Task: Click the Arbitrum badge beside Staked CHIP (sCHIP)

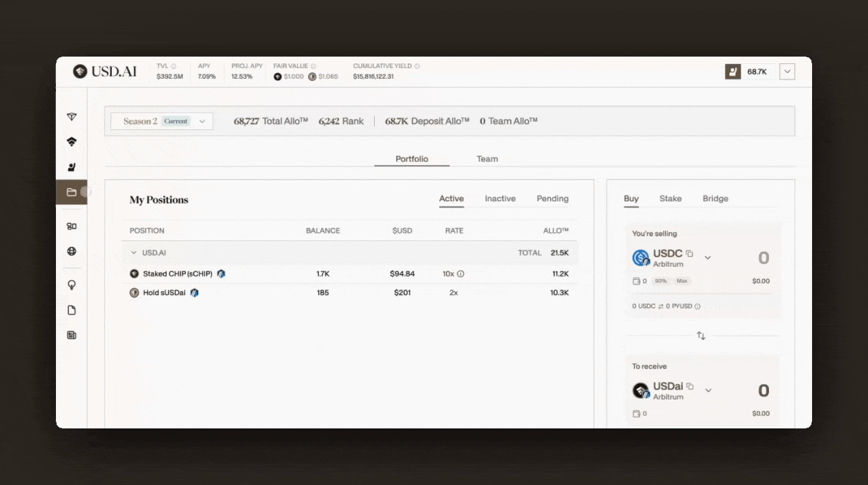Action: click(x=221, y=274)
